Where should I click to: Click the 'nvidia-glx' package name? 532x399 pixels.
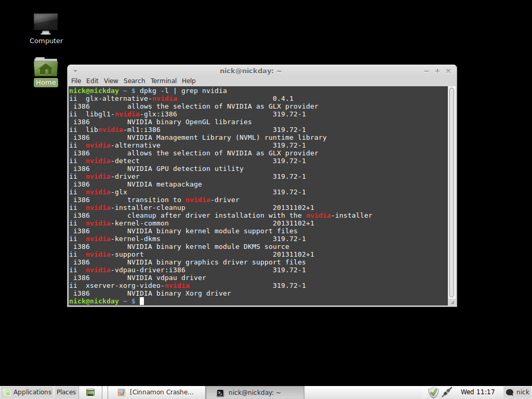click(x=107, y=192)
